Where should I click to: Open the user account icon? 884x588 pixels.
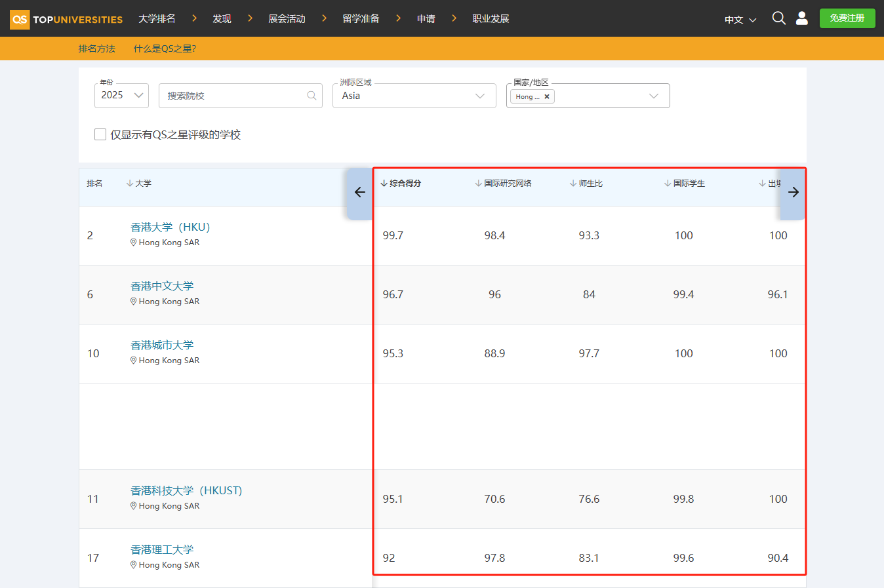point(801,18)
